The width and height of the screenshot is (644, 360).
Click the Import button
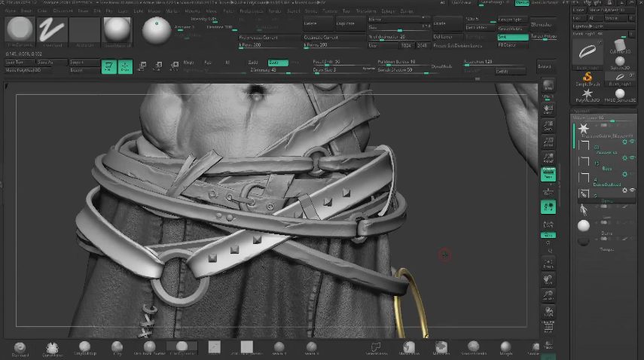[x=84, y=63]
